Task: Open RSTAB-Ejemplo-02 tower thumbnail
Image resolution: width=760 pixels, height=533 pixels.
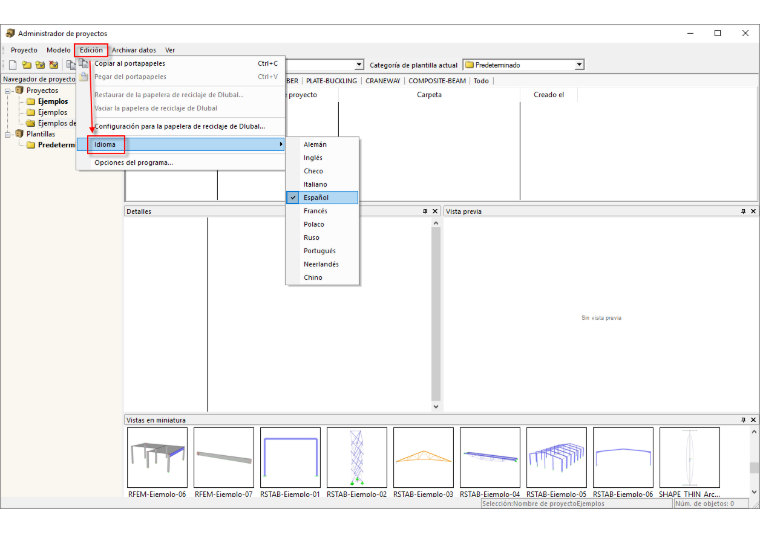Action: pyautogui.click(x=357, y=457)
